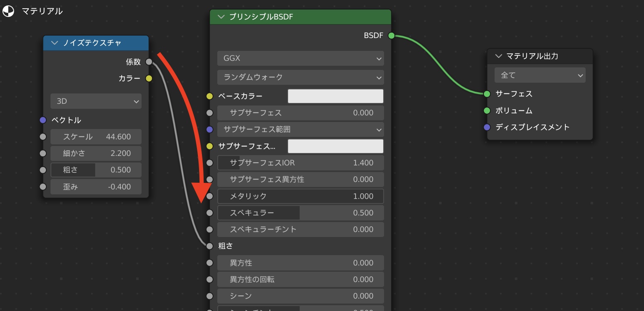Open the 3D dimensions dropdown

pyautogui.click(x=96, y=101)
